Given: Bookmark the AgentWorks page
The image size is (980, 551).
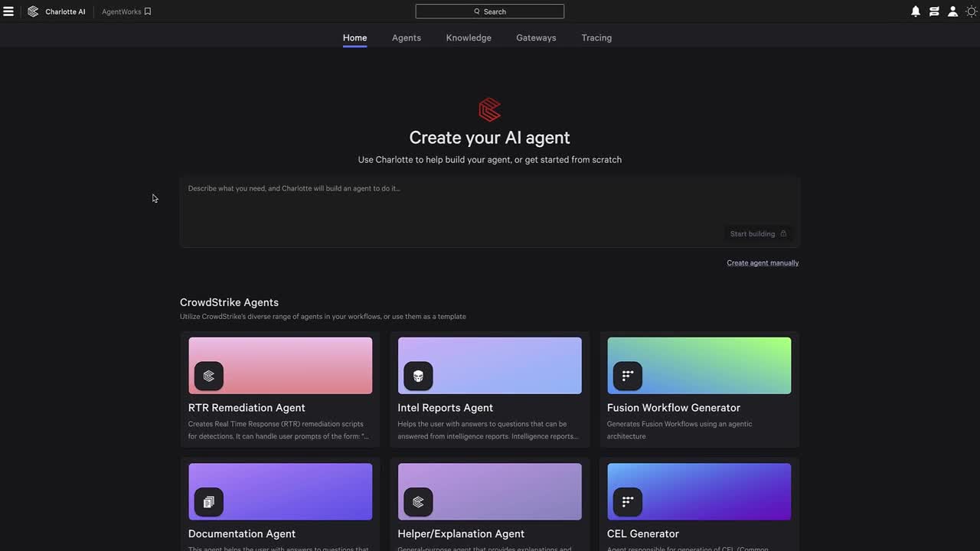Looking at the screenshot, I should click(148, 11).
